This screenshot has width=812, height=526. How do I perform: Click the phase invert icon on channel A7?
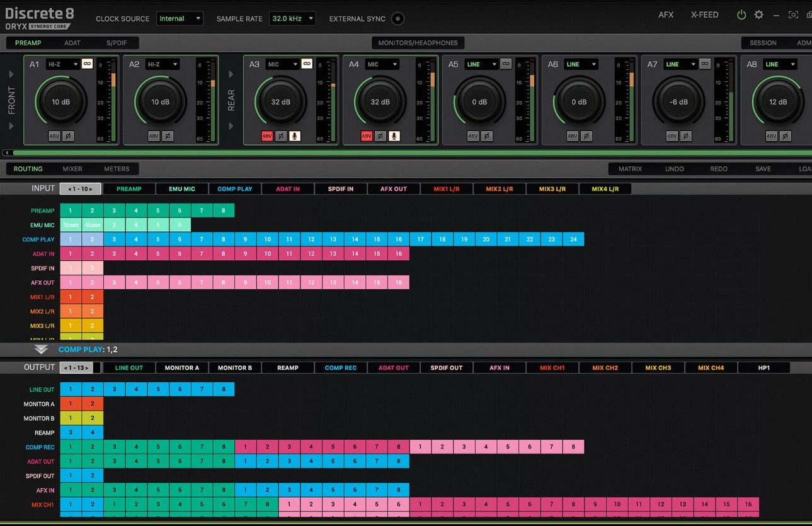686,136
